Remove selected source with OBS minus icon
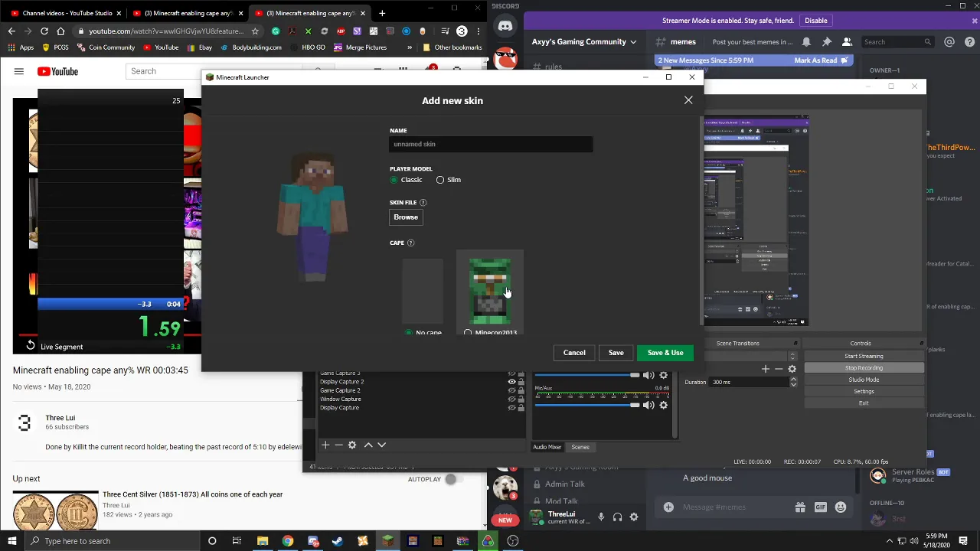The width and height of the screenshot is (980, 551). pyautogui.click(x=338, y=445)
